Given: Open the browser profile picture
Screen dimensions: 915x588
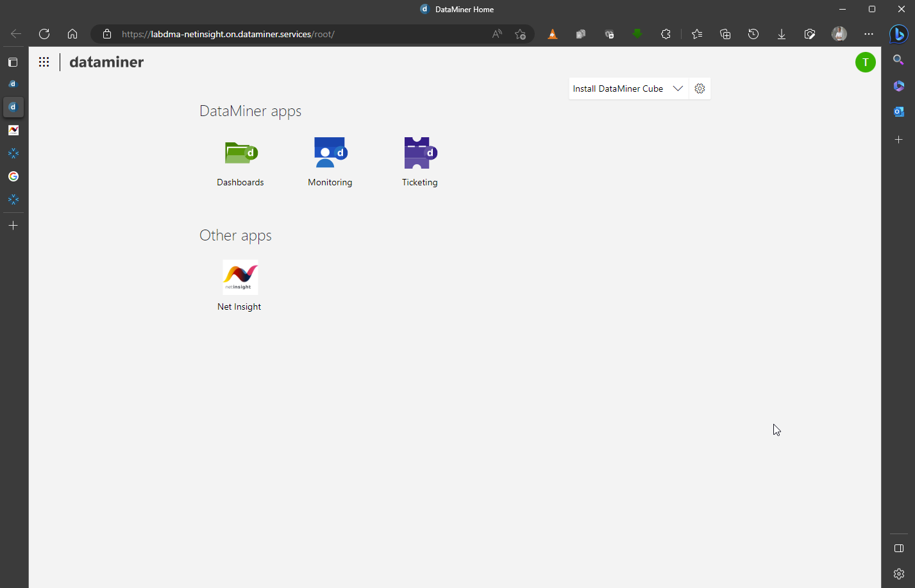Looking at the screenshot, I should point(839,34).
